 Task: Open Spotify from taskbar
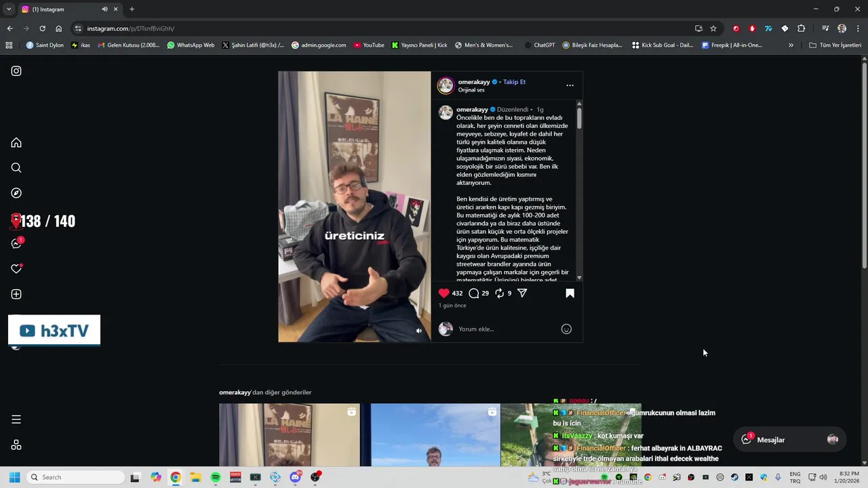point(216,477)
